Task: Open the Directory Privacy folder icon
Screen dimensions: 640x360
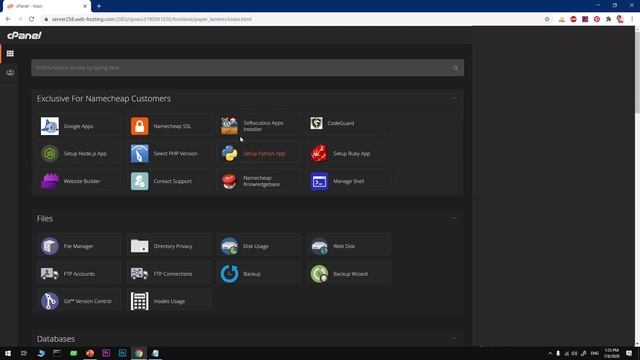Action: (140, 246)
